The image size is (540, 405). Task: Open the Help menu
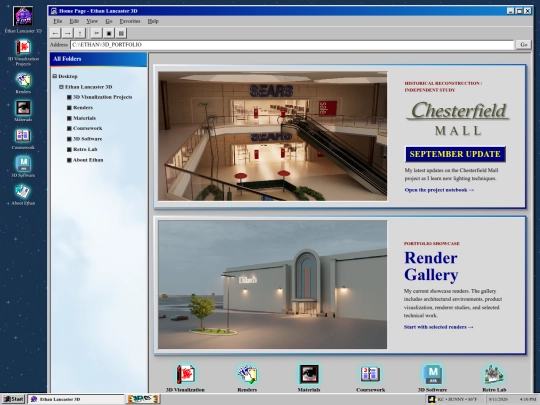pos(153,21)
